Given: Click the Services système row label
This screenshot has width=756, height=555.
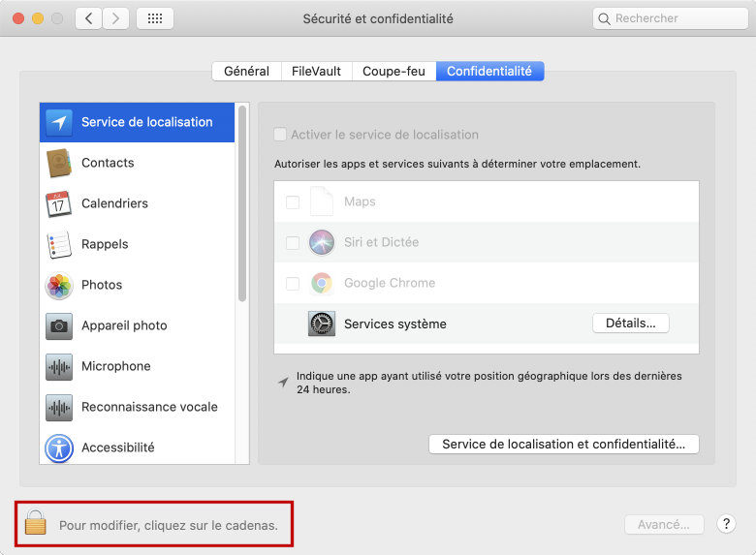Looking at the screenshot, I should point(395,324).
